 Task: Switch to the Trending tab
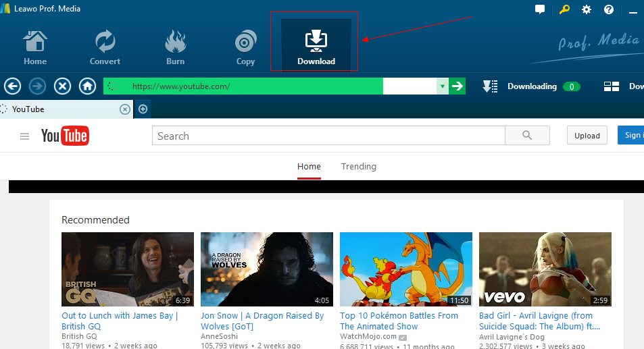[x=359, y=167]
